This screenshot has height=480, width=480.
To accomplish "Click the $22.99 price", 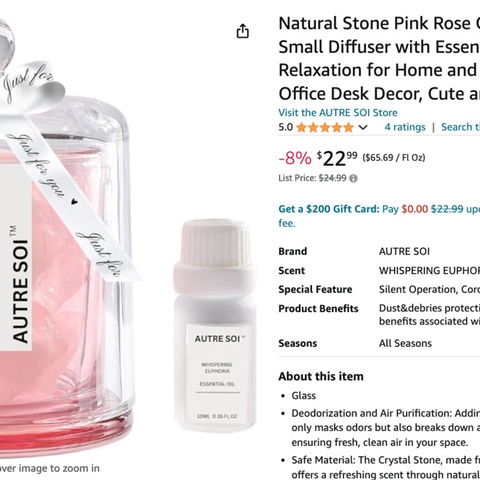I will (337, 158).
